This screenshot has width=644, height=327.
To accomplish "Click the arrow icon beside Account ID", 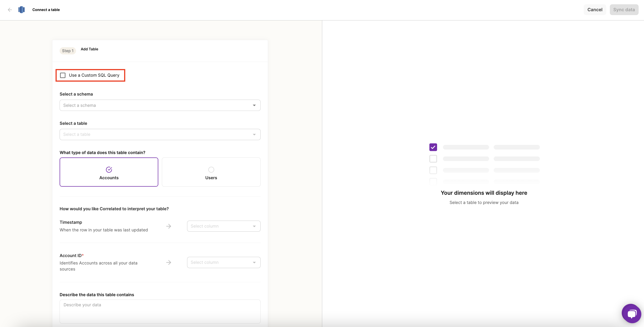I will click(x=169, y=262).
